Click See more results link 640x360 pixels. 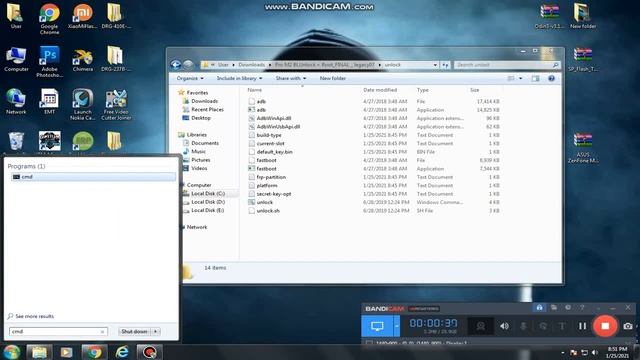pyautogui.click(x=34, y=316)
